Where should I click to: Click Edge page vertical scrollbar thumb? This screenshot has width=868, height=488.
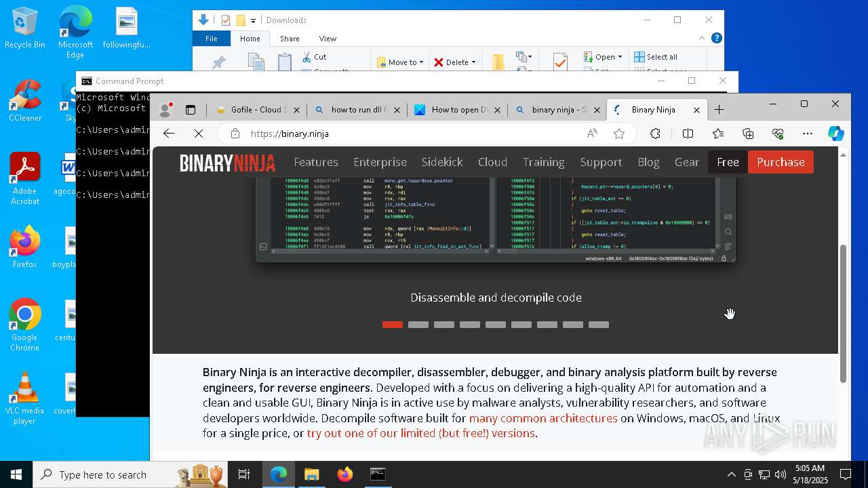tap(843, 313)
